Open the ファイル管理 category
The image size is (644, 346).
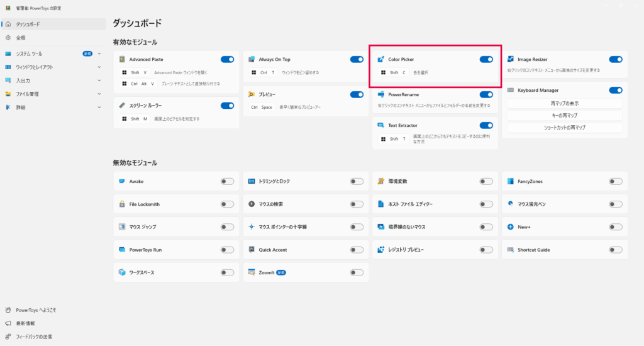[53, 94]
